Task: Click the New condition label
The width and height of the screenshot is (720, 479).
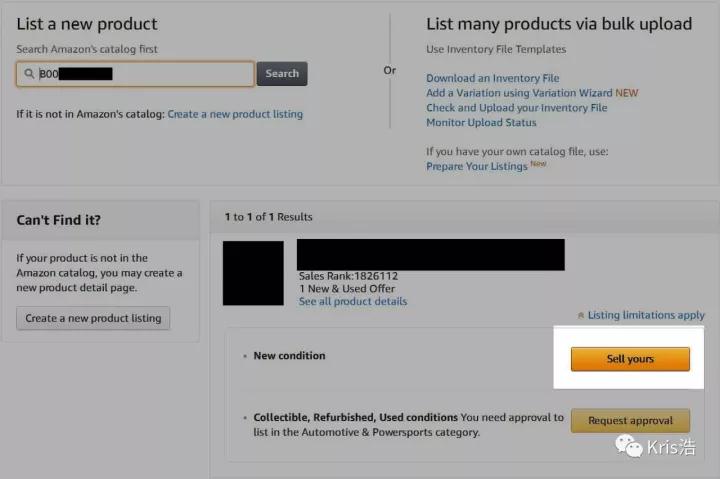Action: click(x=289, y=356)
